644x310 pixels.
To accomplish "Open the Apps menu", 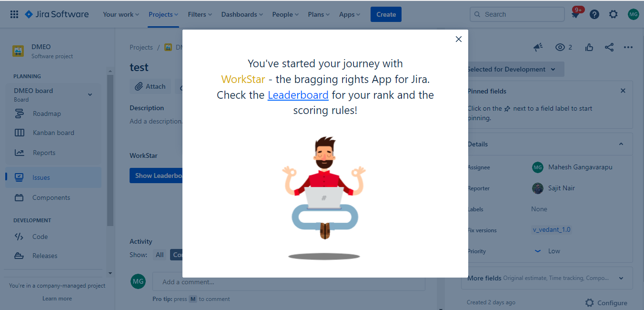I will 350,14.
